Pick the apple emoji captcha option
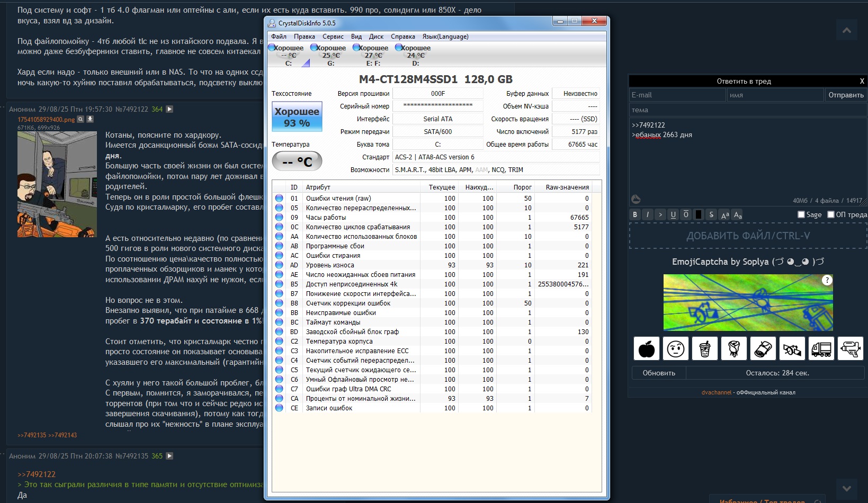Screen dimensions: 868x503 click(646, 349)
